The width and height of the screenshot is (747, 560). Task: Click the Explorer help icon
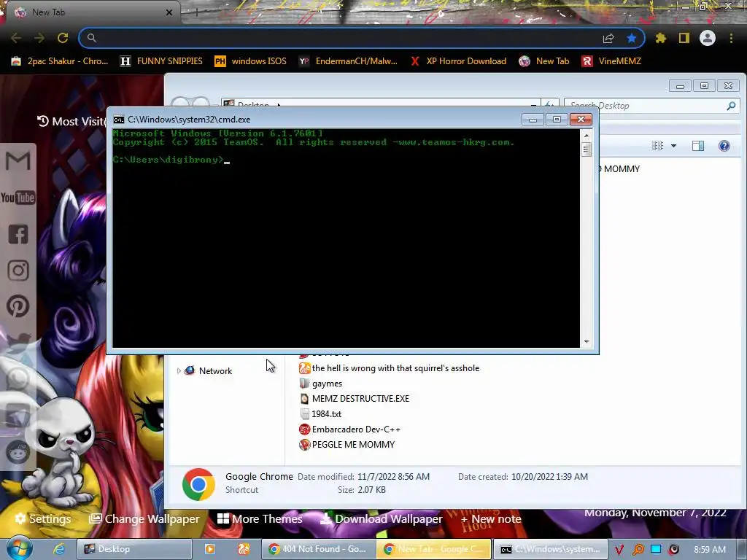[724, 146]
